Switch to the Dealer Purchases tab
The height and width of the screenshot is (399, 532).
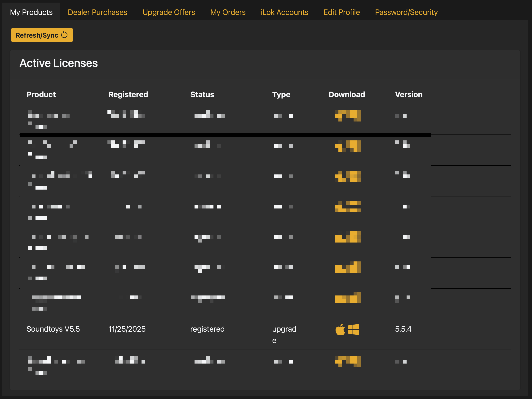(98, 12)
